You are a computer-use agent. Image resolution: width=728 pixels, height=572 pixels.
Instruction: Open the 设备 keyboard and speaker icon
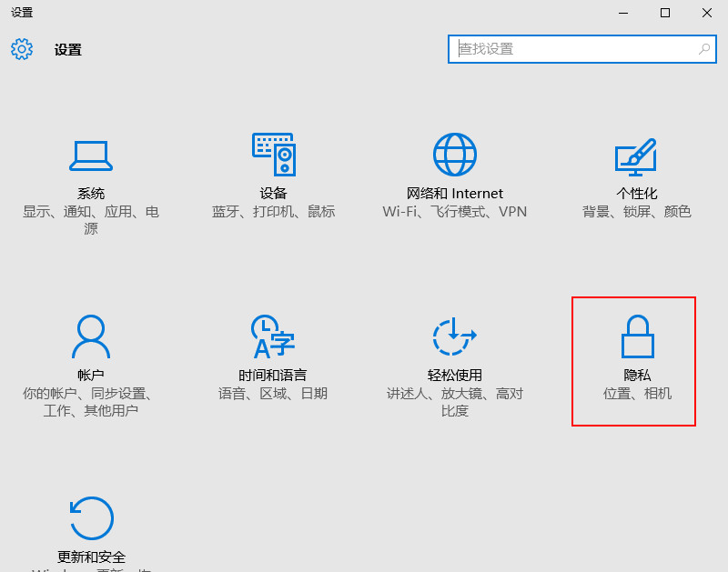click(274, 155)
